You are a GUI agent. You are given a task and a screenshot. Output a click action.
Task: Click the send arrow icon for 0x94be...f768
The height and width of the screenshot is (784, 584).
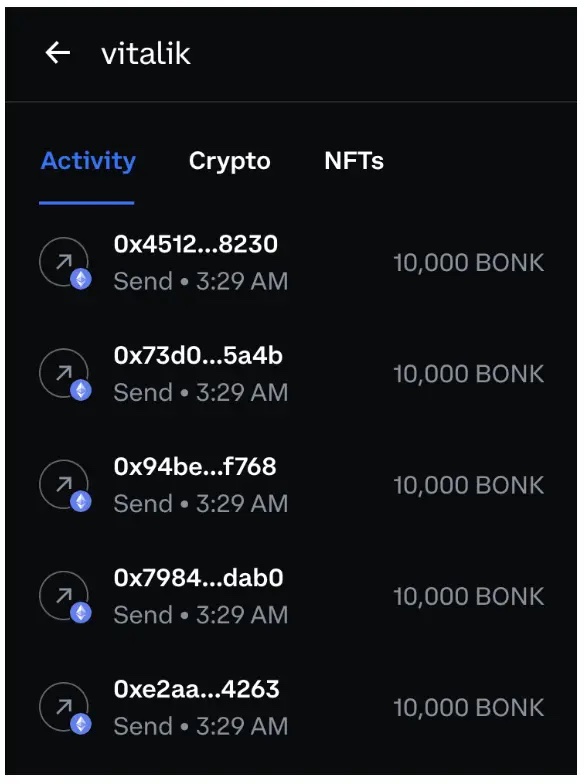click(64, 484)
